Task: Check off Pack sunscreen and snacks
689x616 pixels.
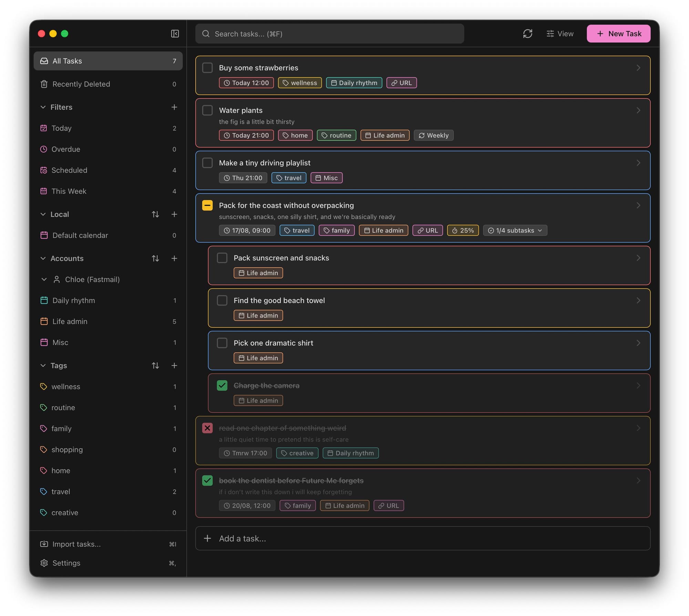Action: [222, 258]
